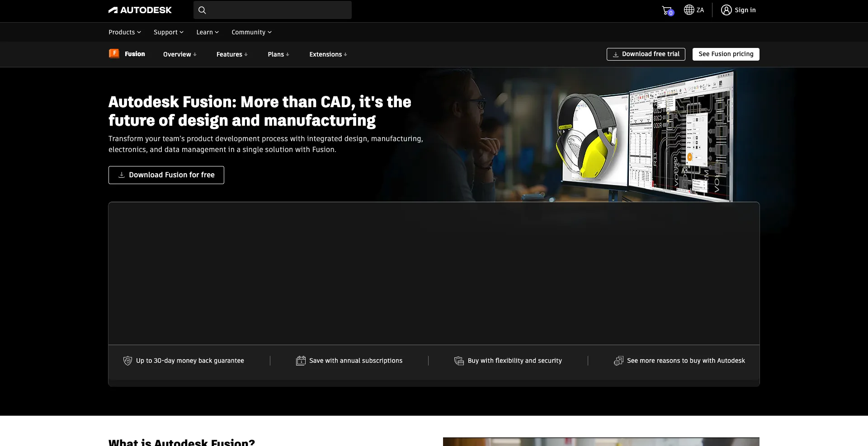Expand the Community menu
Image resolution: width=868 pixels, height=446 pixels.
pos(252,32)
